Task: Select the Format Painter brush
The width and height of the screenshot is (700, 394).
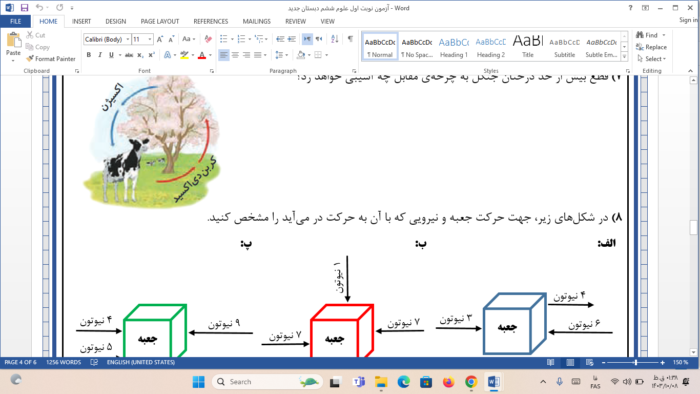Action: point(51,58)
